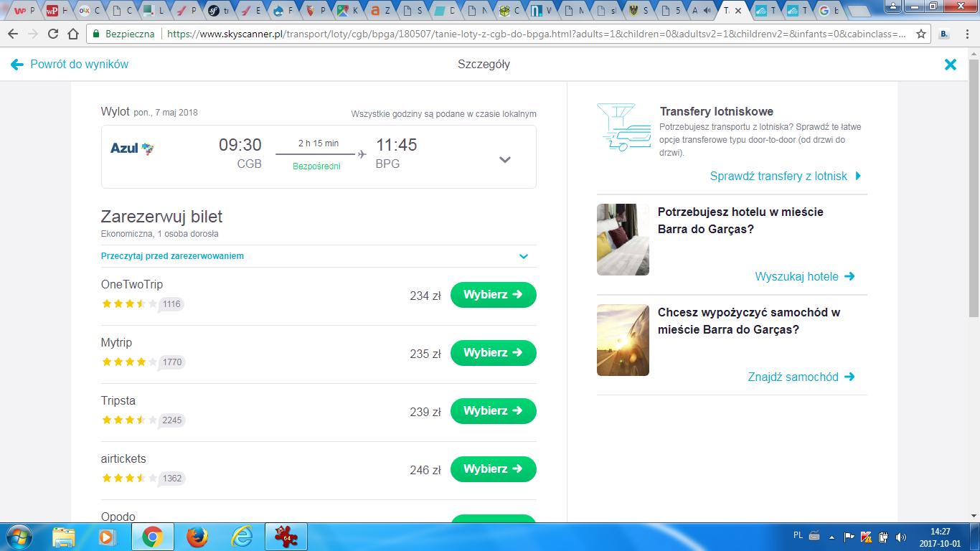The height and width of the screenshot is (551, 980).
Task: Click the Azul airline logo
Action: point(132,149)
